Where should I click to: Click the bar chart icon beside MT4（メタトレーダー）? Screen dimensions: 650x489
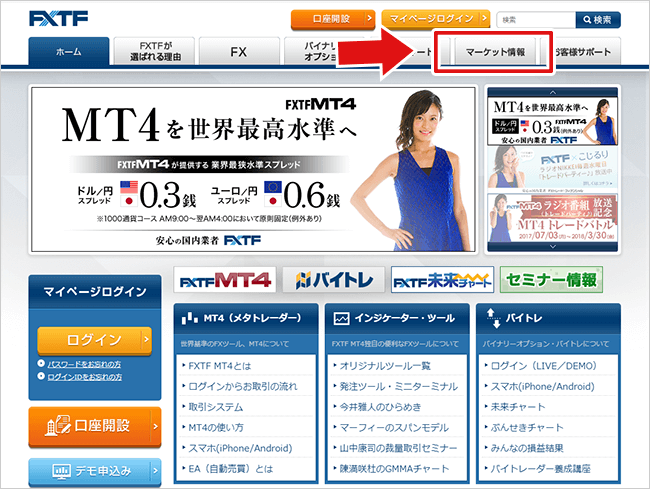click(x=189, y=318)
